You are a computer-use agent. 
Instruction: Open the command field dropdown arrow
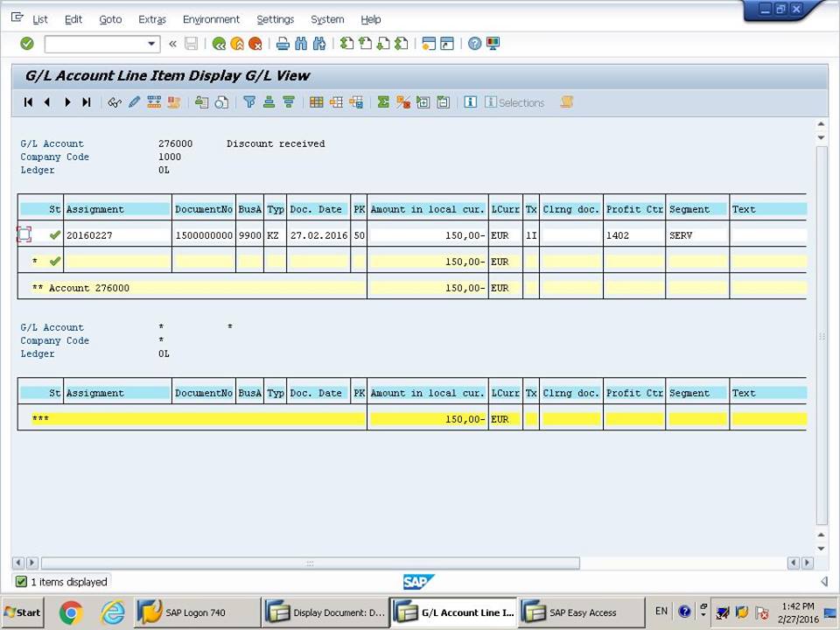tap(151, 44)
